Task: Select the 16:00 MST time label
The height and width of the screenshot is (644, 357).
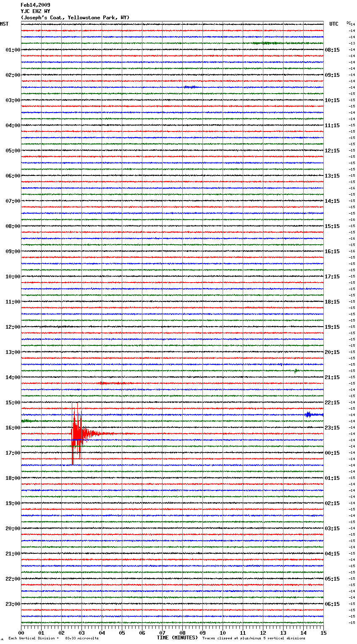Action: [x=13, y=428]
